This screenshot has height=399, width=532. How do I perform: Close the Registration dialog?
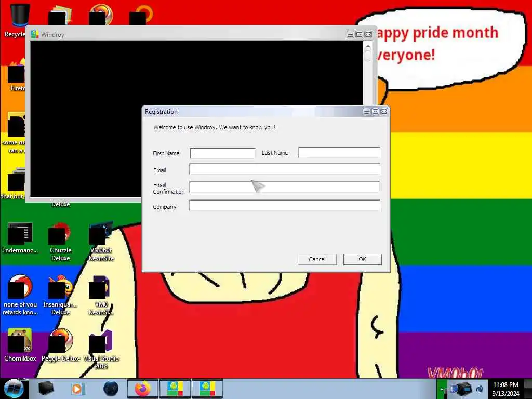pyautogui.click(x=384, y=112)
